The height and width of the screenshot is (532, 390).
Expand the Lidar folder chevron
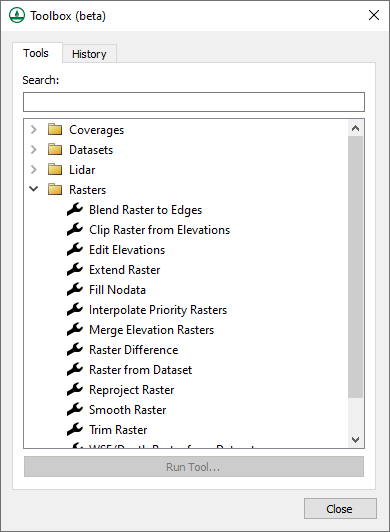[x=34, y=169]
